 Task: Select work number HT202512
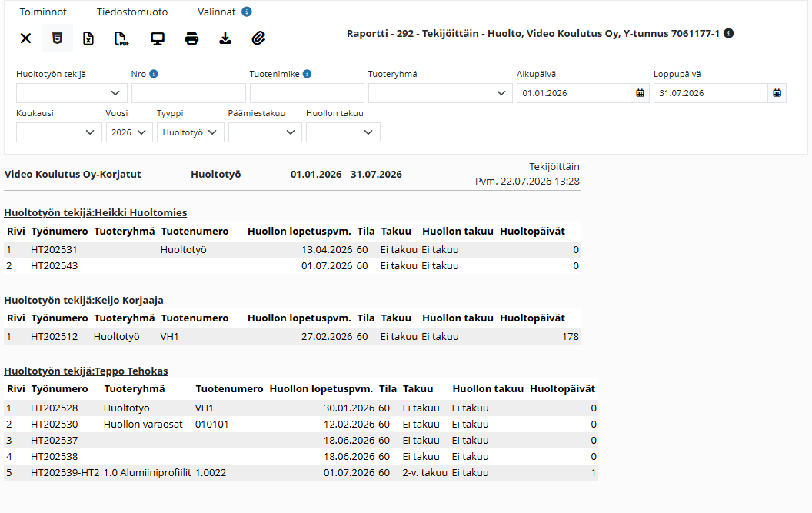54,337
